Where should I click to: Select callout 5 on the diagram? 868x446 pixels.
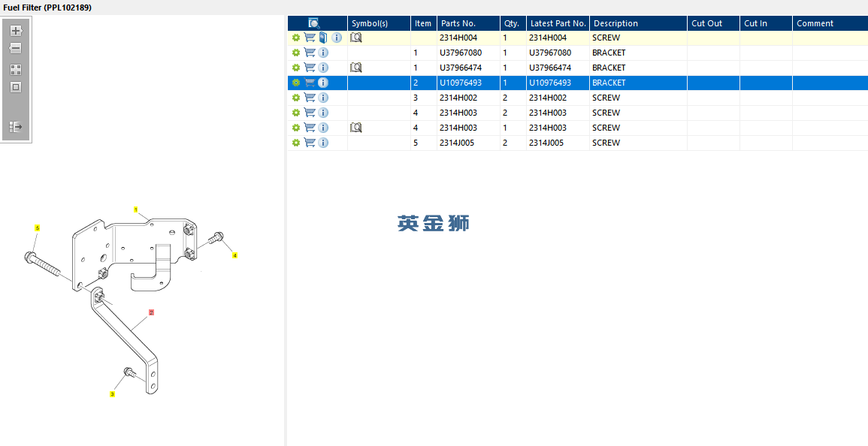pyautogui.click(x=37, y=228)
